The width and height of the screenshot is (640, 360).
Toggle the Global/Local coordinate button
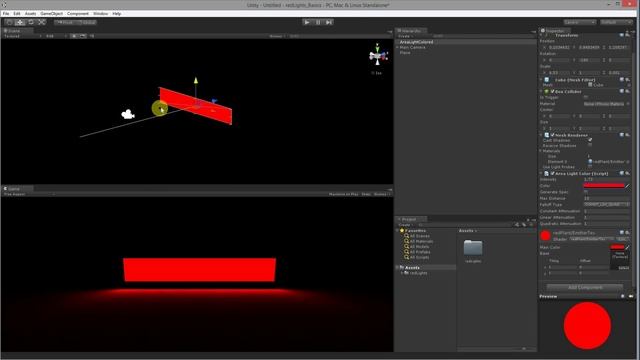(x=87, y=22)
